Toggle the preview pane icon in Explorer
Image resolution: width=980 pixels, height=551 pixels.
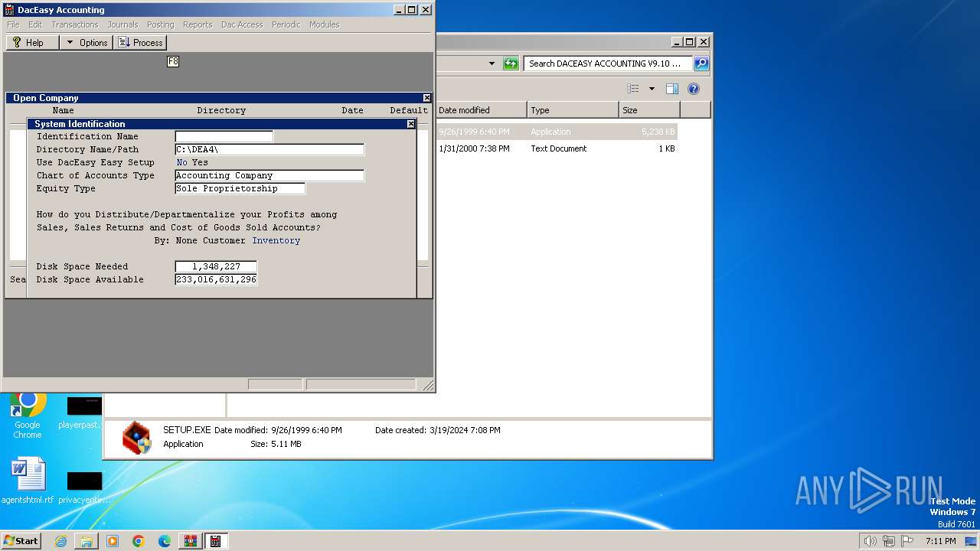pos(671,89)
